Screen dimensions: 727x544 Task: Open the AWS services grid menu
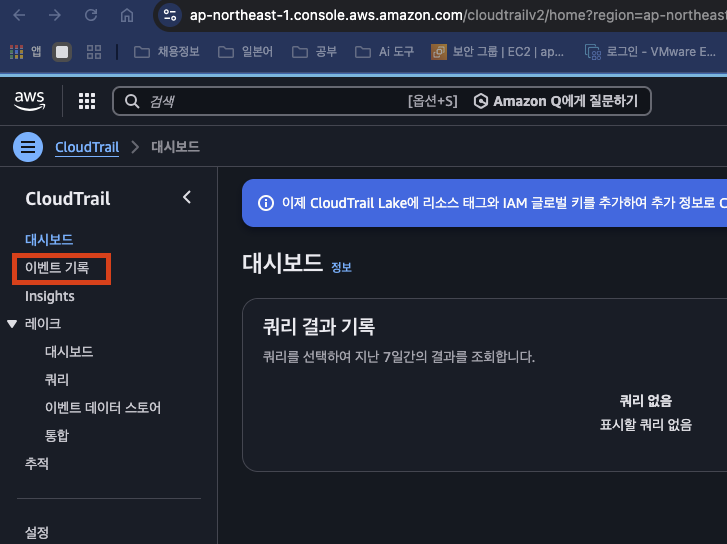[87, 101]
